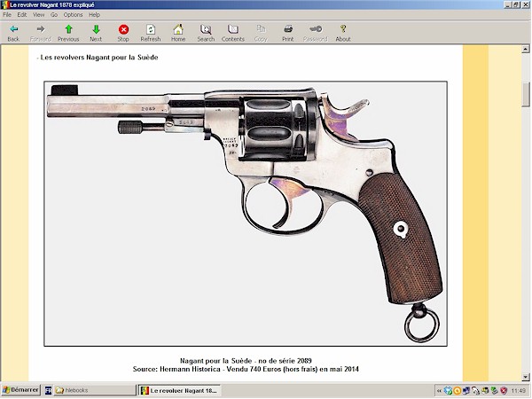The height and width of the screenshot is (399, 532).
Task: Click the heading 'Les revolvers Nagant pour la Suède'
Action: click(x=99, y=58)
